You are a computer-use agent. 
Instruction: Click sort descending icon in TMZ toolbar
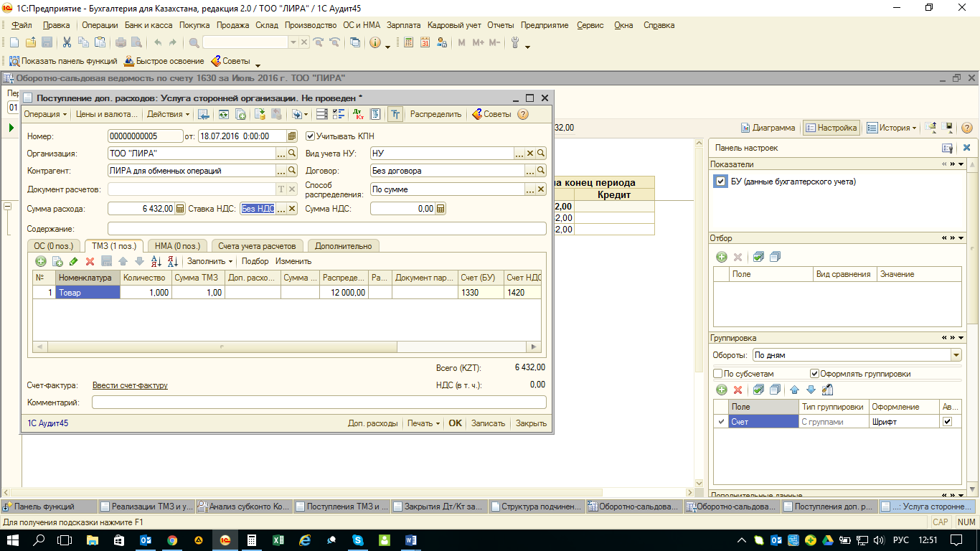click(x=173, y=261)
